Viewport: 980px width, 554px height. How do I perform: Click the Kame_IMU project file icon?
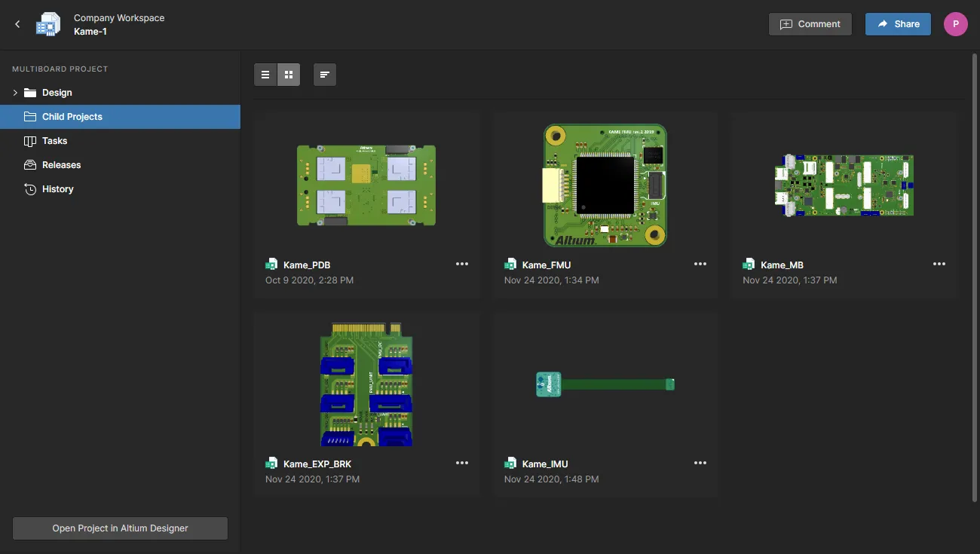(x=510, y=464)
